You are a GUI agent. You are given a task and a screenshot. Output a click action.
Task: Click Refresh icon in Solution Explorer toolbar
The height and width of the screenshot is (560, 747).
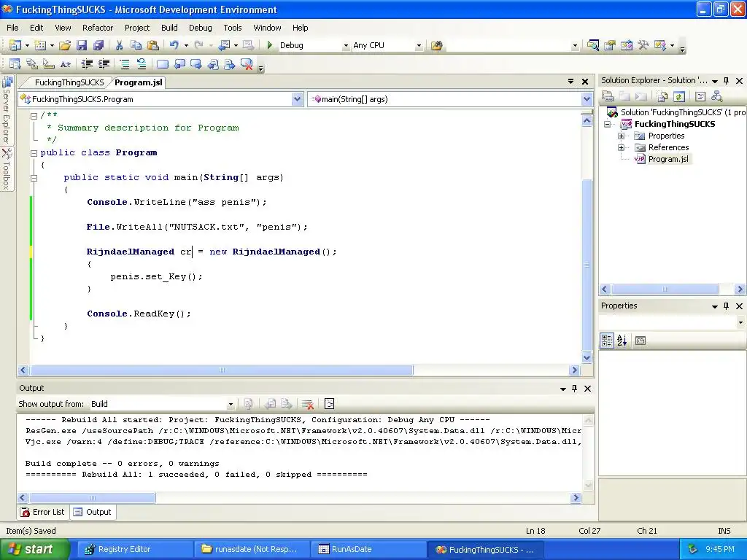click(679, 97)
